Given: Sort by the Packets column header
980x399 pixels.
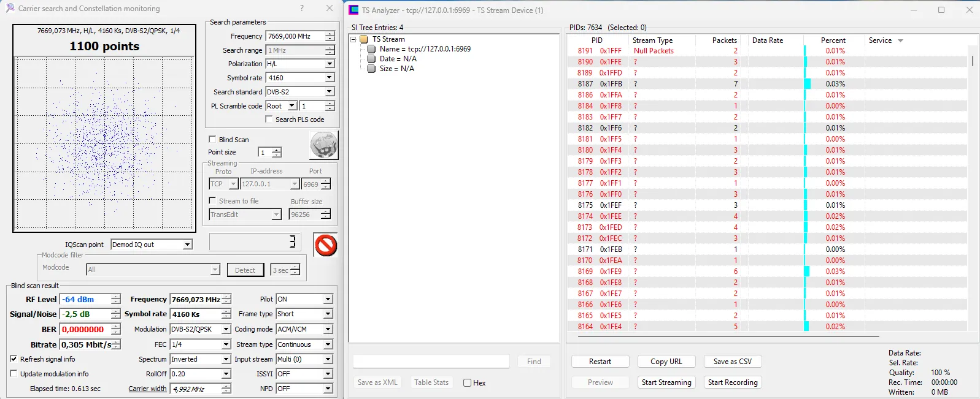Looking at the screenshot, I should 724,40.
